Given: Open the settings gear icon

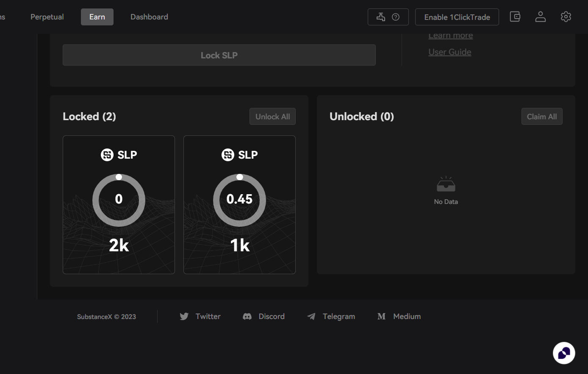Looking at the screenshot, I should [x=566, y=17].
